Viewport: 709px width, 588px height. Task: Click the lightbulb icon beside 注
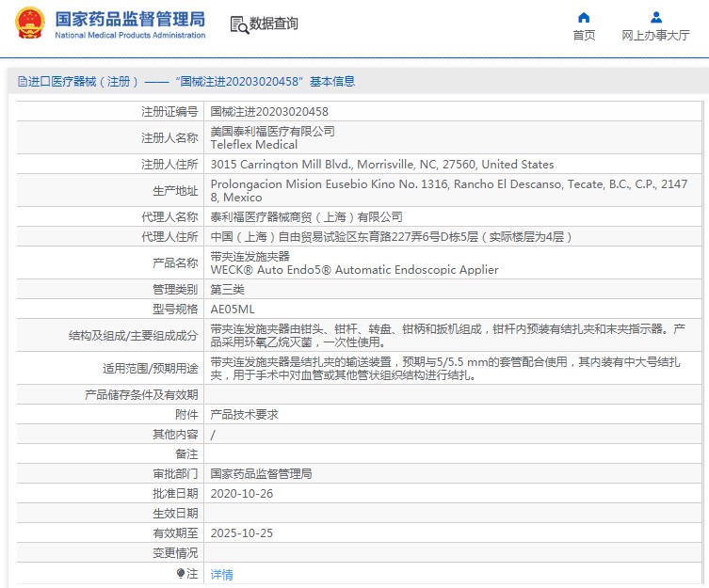181,574
